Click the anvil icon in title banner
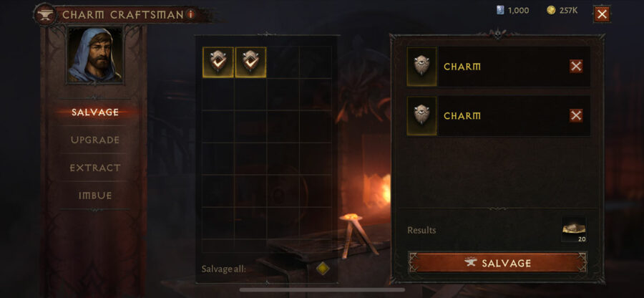The height and width of the screenshot is (298, 644). click(45, 15)
